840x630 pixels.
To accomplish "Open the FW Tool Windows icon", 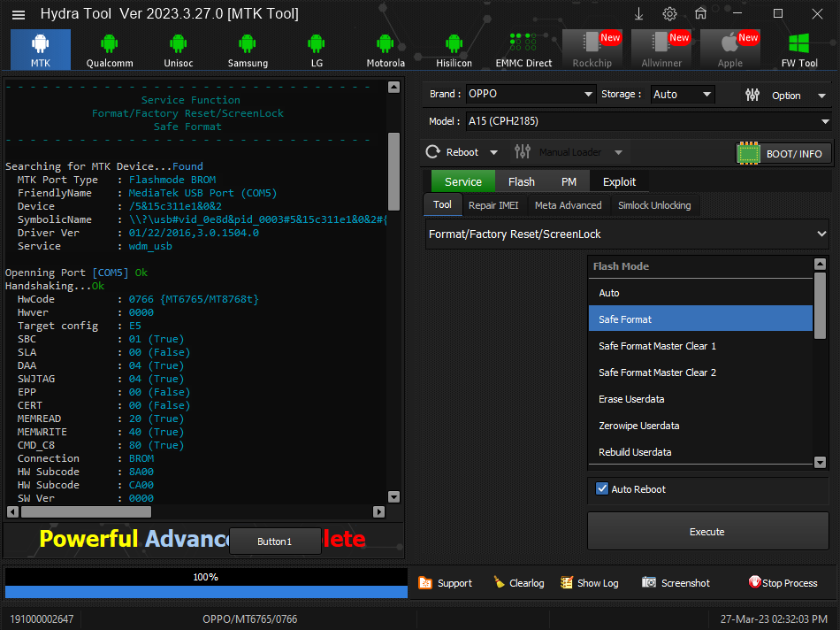I will coord(799,50).
